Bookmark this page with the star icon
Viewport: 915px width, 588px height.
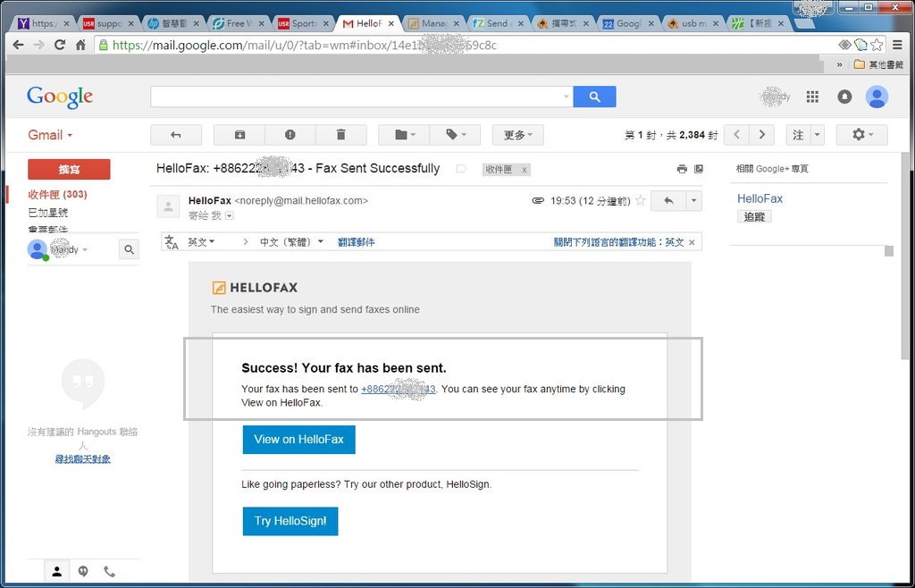click(877, 45)
